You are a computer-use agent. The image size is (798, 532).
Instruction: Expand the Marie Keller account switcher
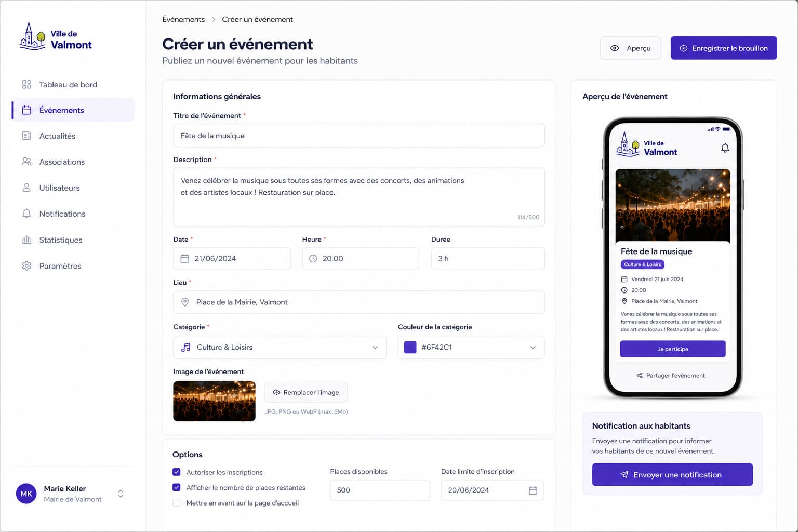pos(121,494)
